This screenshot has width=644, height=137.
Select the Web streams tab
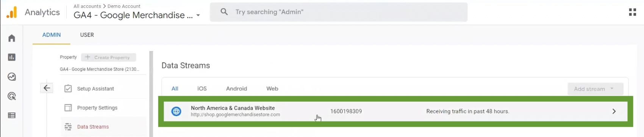coord(272,89)
